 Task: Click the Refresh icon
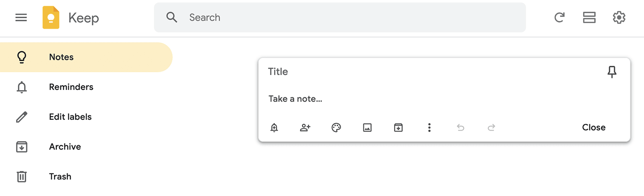(559, 17)
